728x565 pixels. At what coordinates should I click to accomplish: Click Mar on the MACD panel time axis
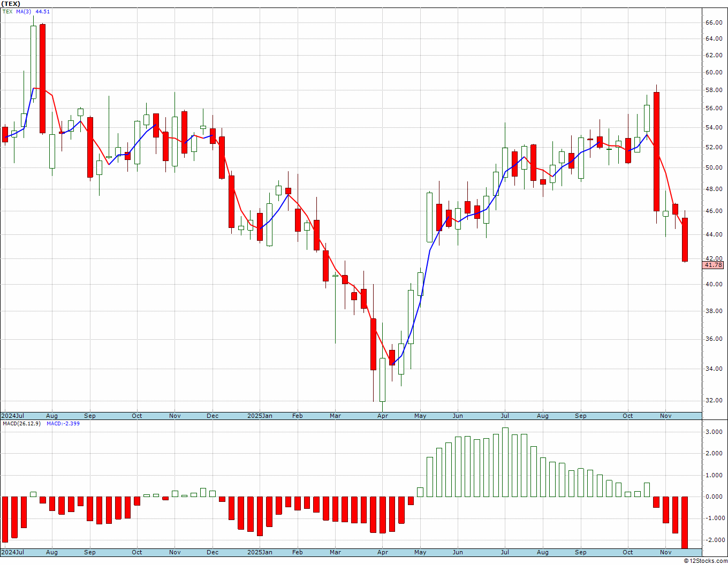[335, 552]
